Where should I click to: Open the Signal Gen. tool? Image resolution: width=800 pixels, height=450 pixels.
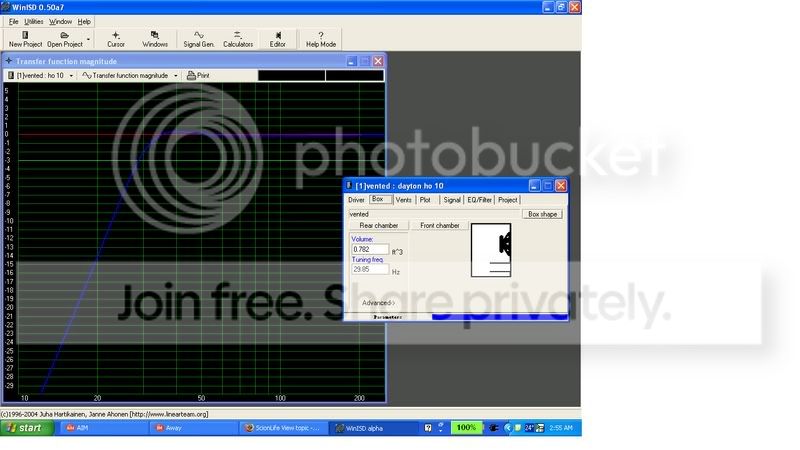[199, 38]
